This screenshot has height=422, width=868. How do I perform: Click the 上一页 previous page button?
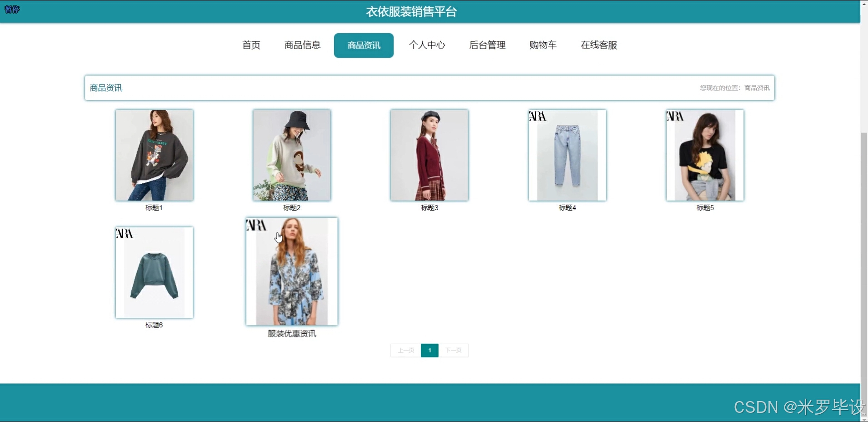tap(405, 350)
